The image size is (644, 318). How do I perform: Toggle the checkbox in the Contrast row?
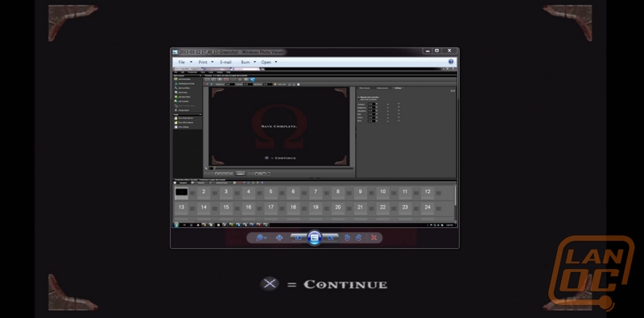(398, 104)
